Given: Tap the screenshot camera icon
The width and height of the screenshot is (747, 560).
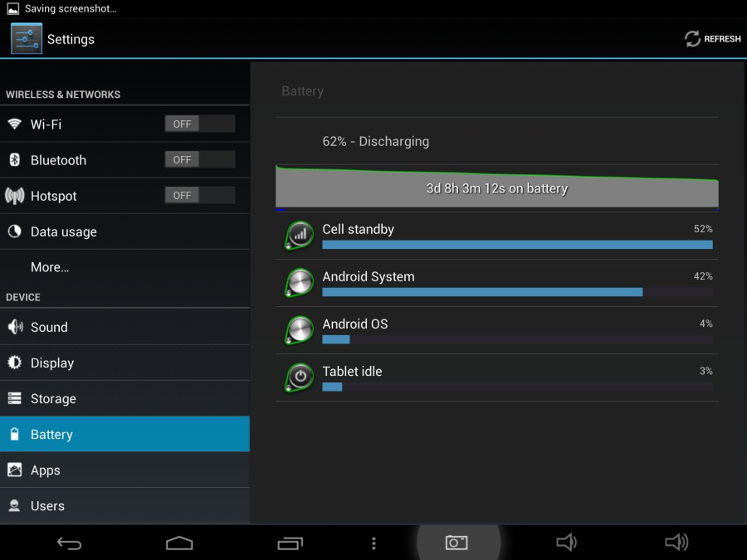Looking at the screenshot, I should point(456,543).
